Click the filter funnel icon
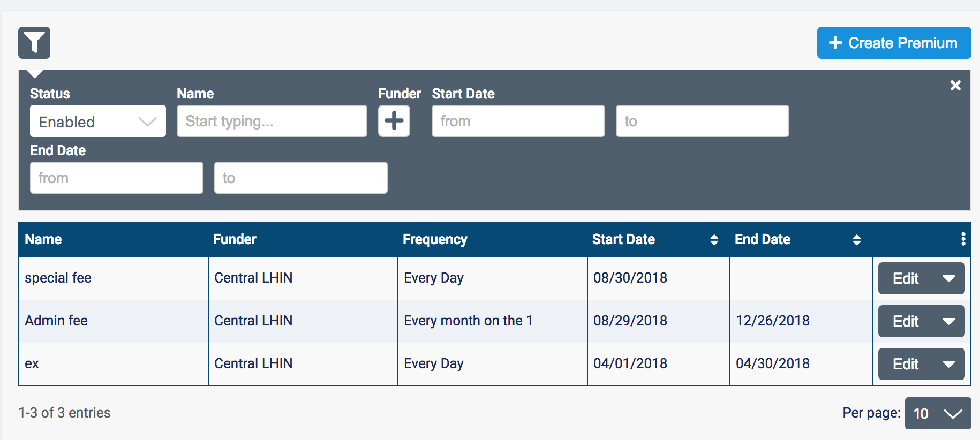Screen dimensions: 980x440 (x=34, y=43)
